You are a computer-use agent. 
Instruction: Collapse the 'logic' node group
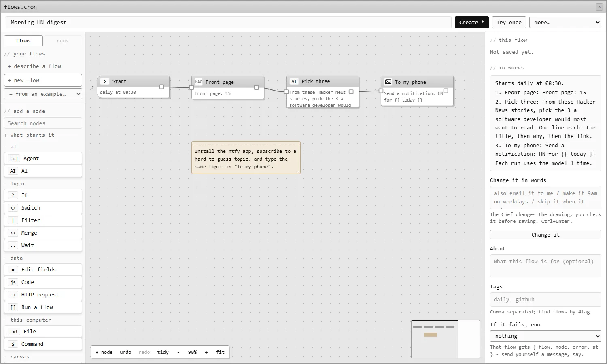tap(15, 184)
